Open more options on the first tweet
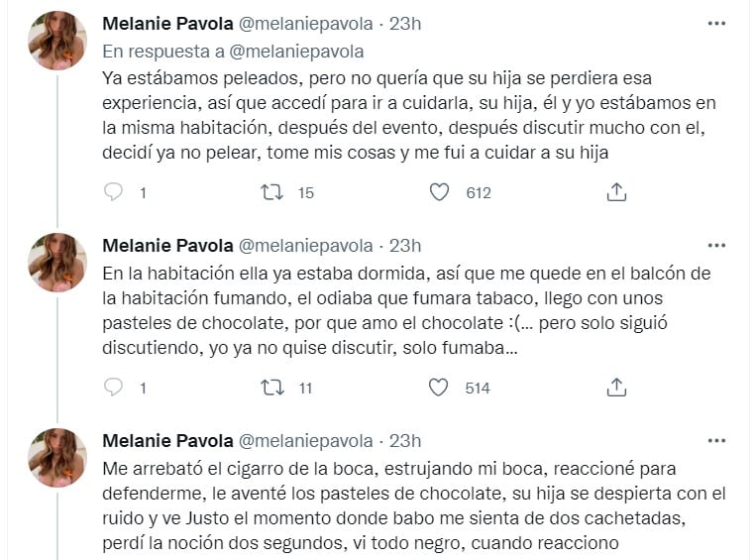Image resolution: width=755 pixels, height=560 pixels. pyautogui.click(x=716, y=23)
